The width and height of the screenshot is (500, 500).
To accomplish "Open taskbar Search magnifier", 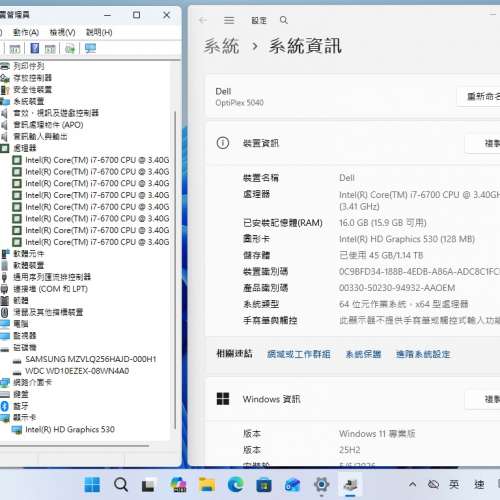I will (x=121, y=484).
